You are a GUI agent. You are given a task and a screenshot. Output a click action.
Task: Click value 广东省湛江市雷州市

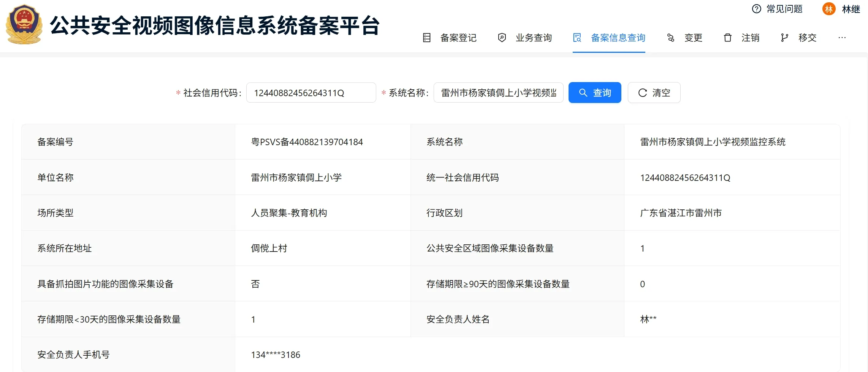pos(681,213)
